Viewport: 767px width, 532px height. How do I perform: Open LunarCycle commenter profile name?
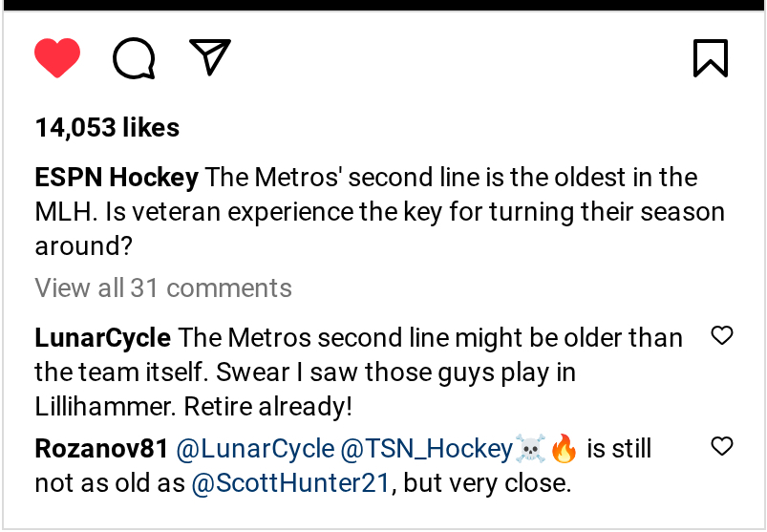coord(102,338)
